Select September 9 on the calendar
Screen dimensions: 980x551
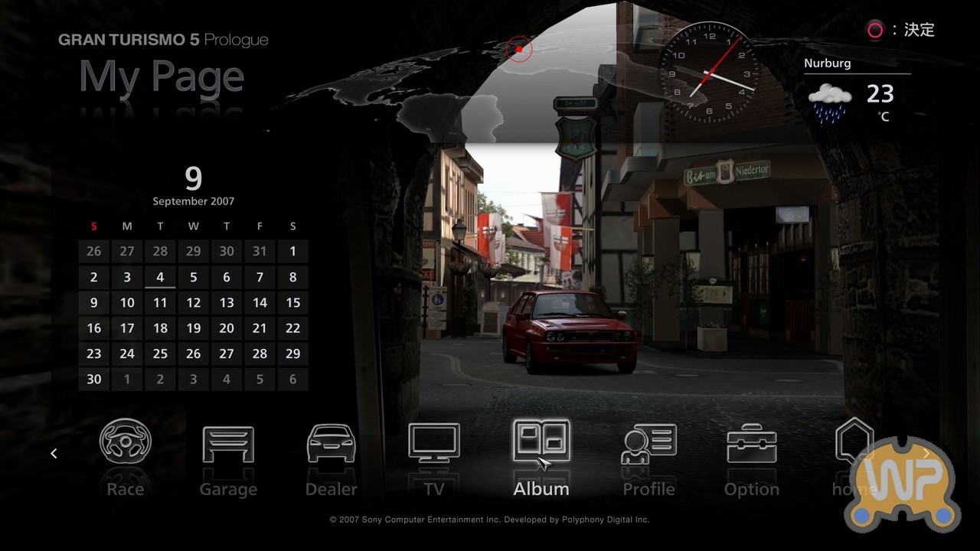point(94,303)
